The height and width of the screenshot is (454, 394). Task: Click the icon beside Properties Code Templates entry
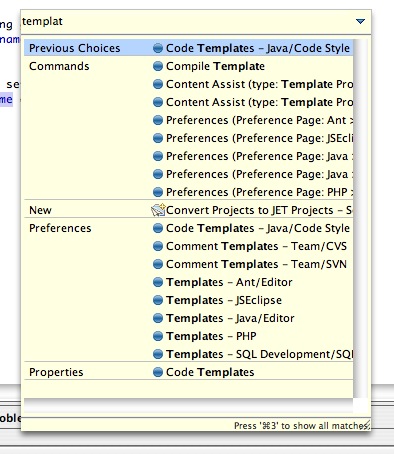tap(158, 372)
